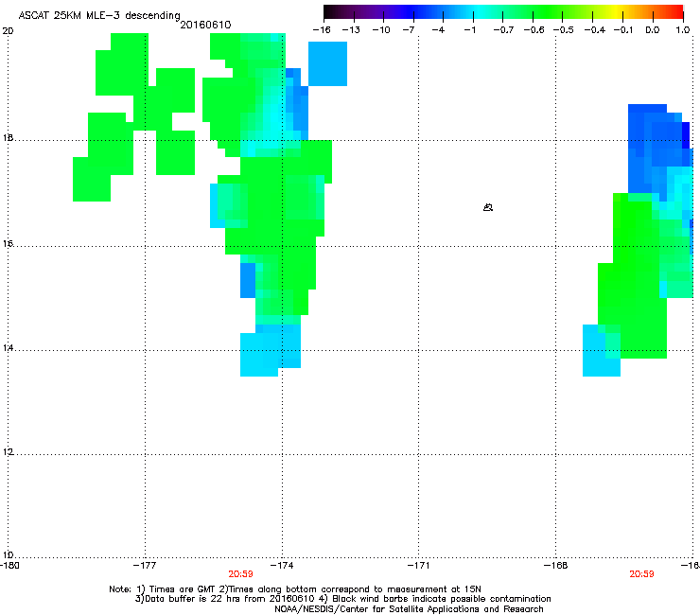This screenshot has width=700, height=615.
Task: Click the color scale label "-1"
Action: click(469, 30)
